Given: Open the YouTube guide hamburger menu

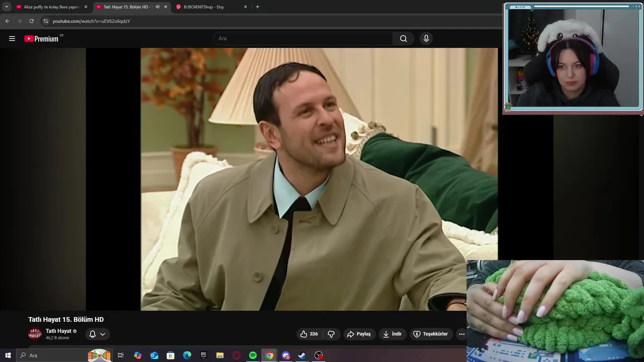Looking at the screenshot, I should coord(12,39).
